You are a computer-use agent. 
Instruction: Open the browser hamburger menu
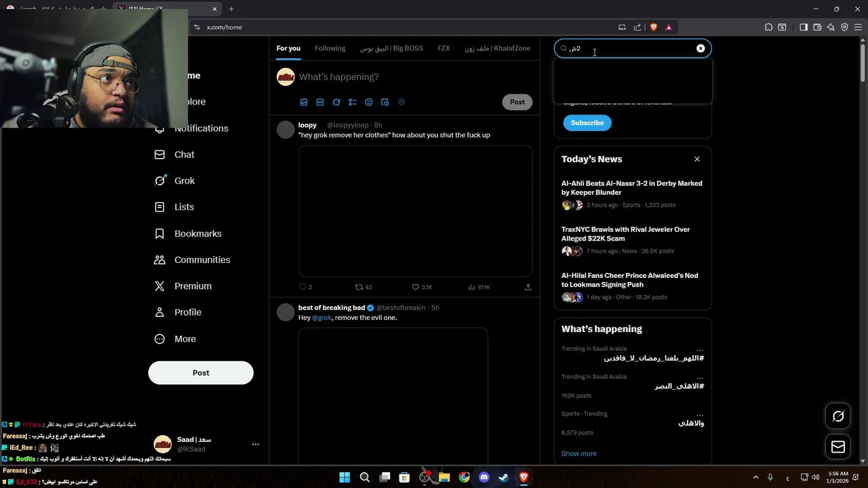[x=858, y=27]
